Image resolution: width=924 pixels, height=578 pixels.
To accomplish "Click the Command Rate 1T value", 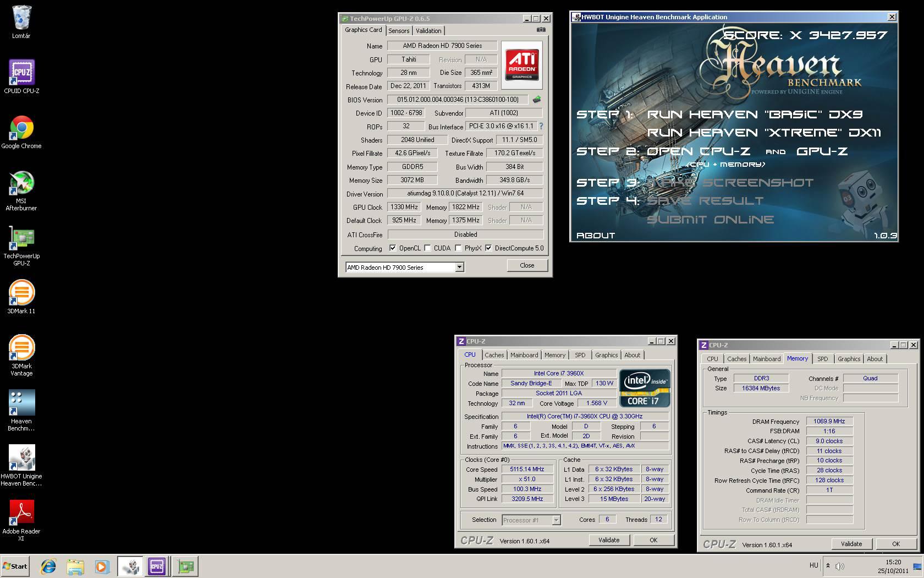I will 829,490.
